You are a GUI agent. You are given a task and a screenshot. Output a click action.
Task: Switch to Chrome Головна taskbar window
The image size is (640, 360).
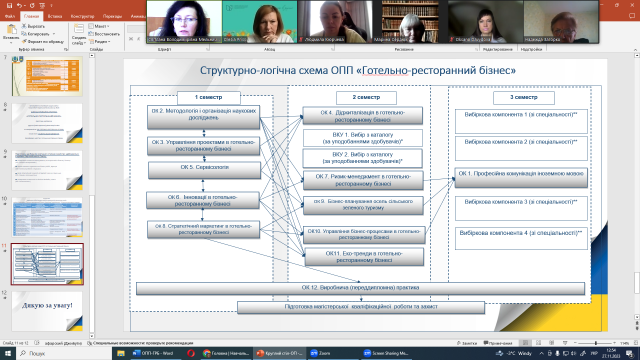coord(226,353)
